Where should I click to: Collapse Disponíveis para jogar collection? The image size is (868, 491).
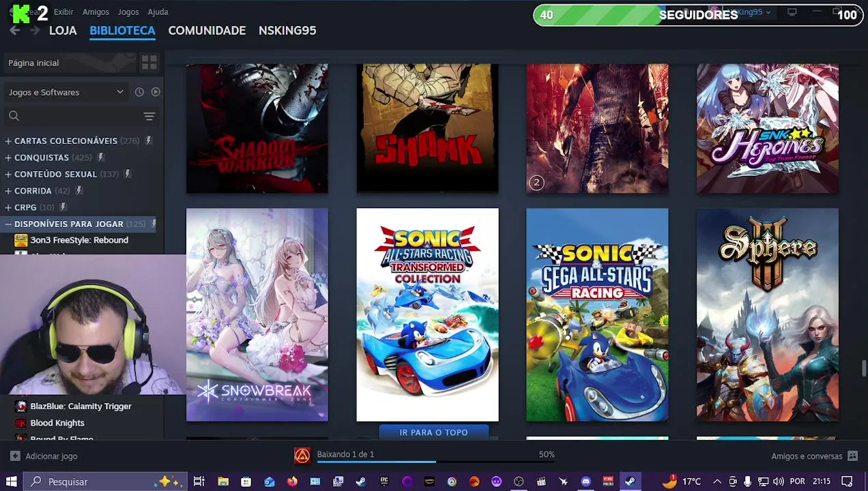pyautogui.click(x=8, y=224)
